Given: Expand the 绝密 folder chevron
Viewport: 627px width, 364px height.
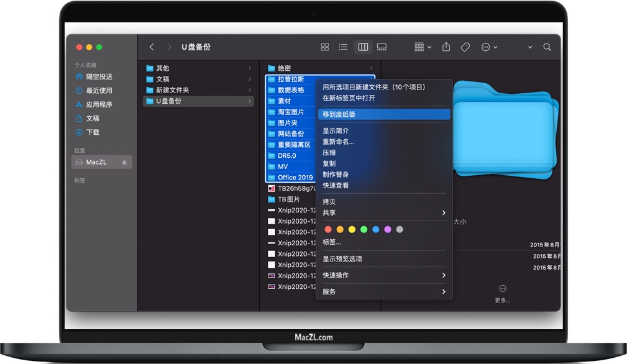Looking at the screenshot, I should coord(371,68).
